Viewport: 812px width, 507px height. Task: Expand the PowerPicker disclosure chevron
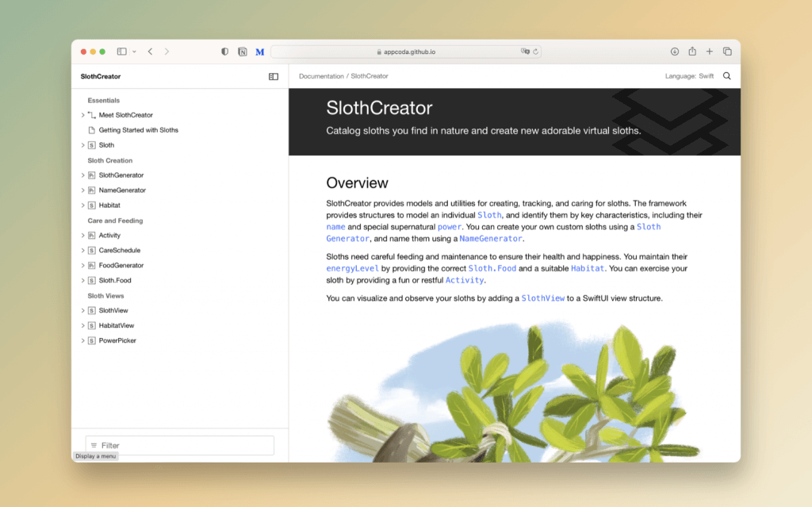click(82, 341)
